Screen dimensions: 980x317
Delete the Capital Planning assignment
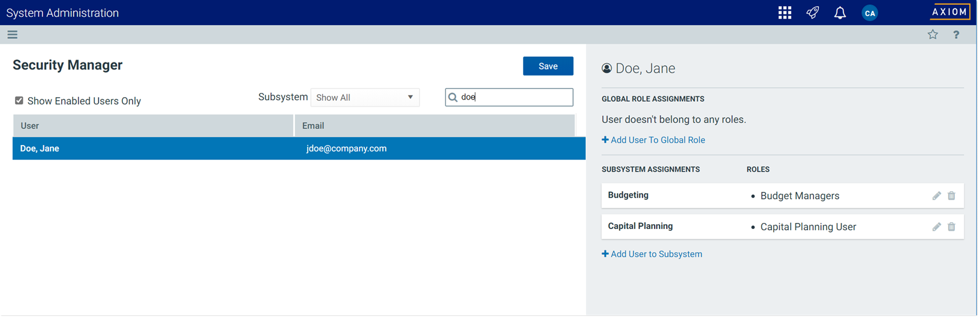point(951,227)
